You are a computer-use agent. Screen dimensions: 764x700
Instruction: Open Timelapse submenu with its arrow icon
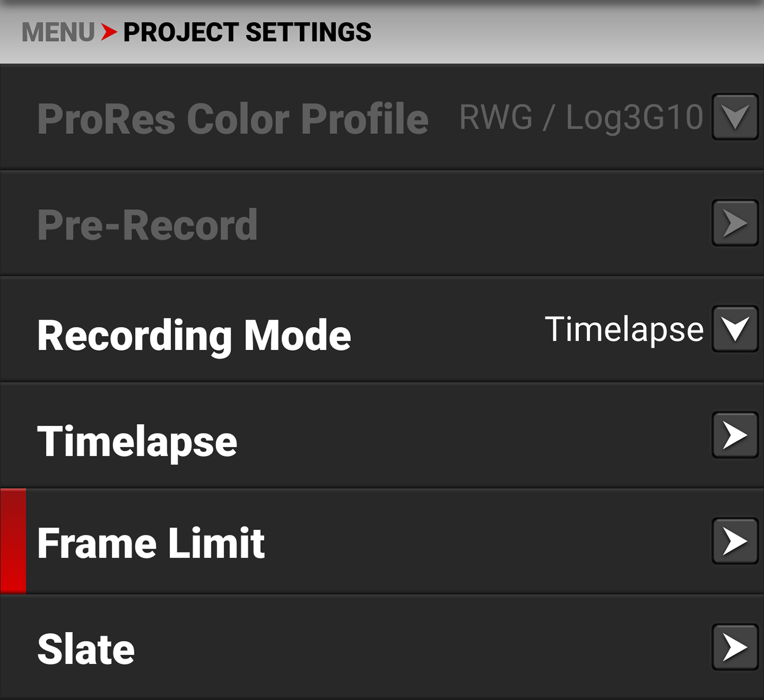(735, 435)
